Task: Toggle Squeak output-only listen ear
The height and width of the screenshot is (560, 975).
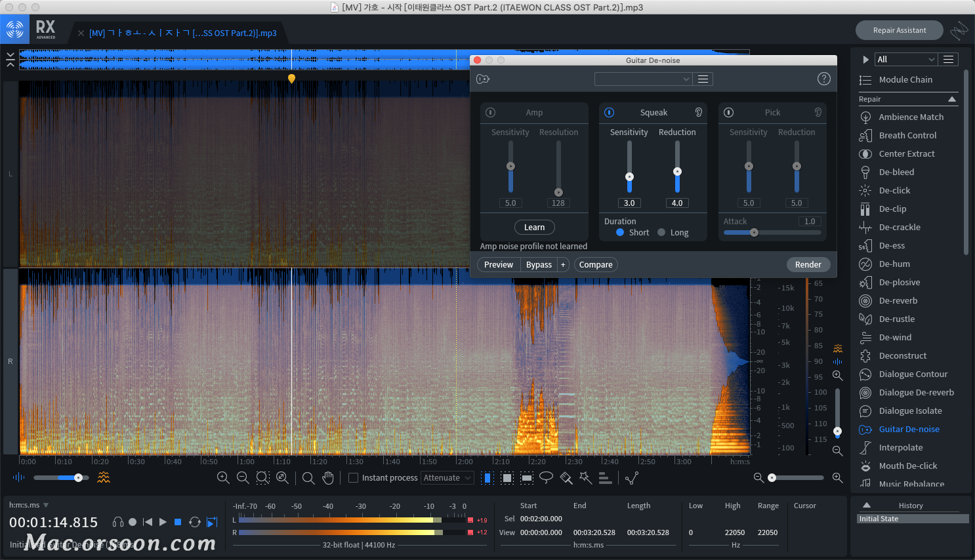Action: click(x=699, y=112)
